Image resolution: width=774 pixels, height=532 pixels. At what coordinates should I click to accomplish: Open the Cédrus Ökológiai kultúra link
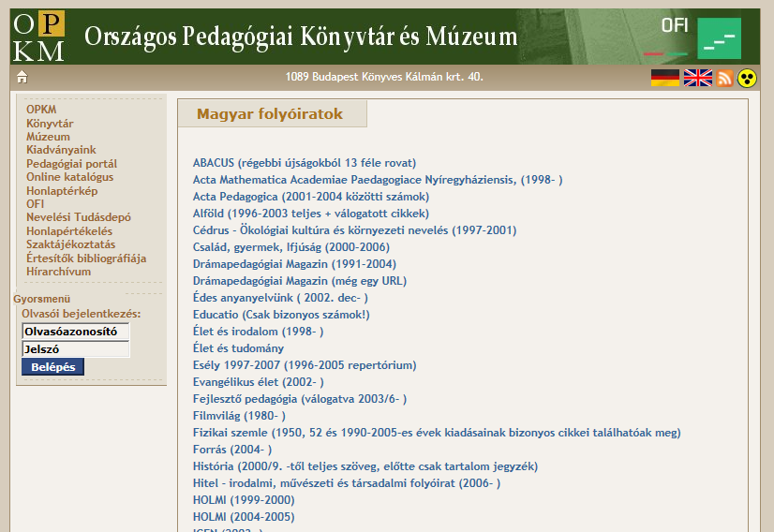pyautogui.click(x=355, y=230)
